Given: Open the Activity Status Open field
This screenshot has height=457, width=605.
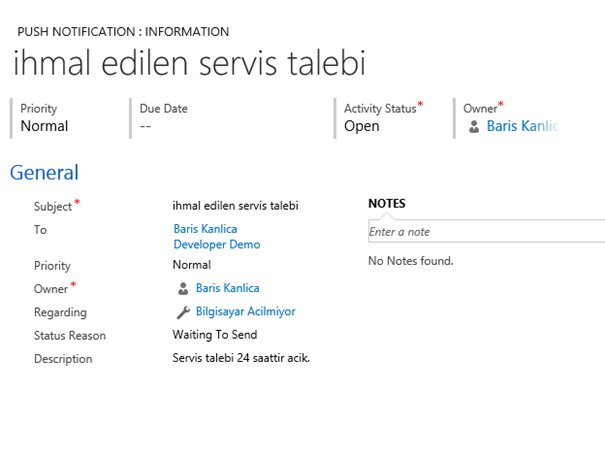Looking at the screenshot, I should point(362,126).
